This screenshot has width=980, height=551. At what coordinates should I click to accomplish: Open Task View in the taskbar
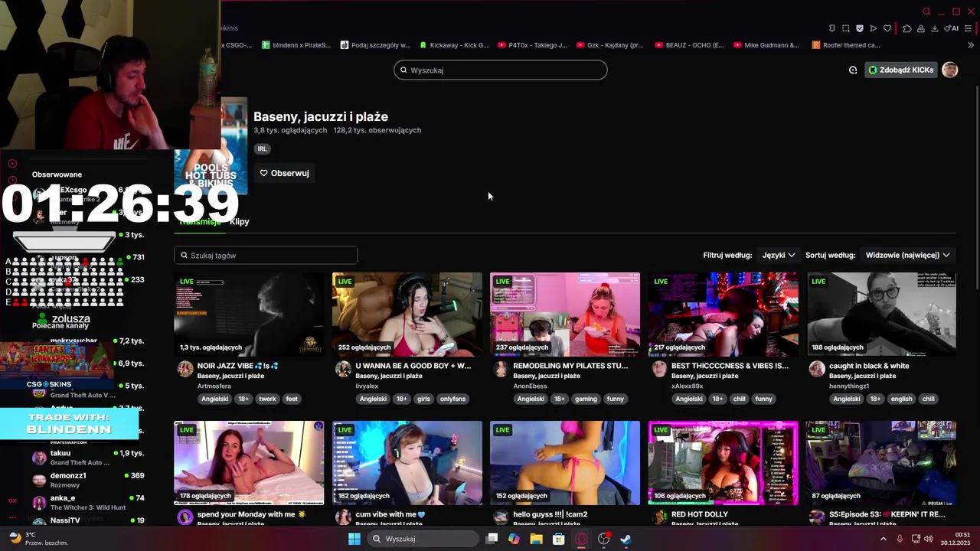click(492, 539)
